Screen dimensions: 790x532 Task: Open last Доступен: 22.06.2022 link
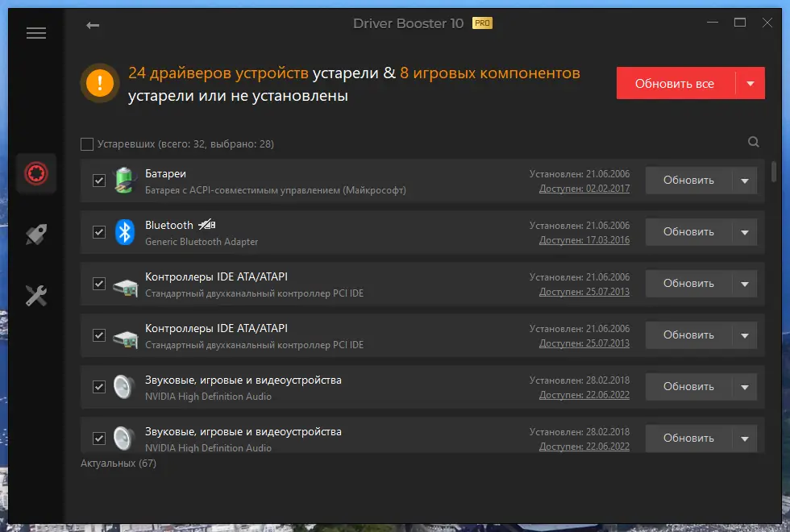tap(584, 447)
